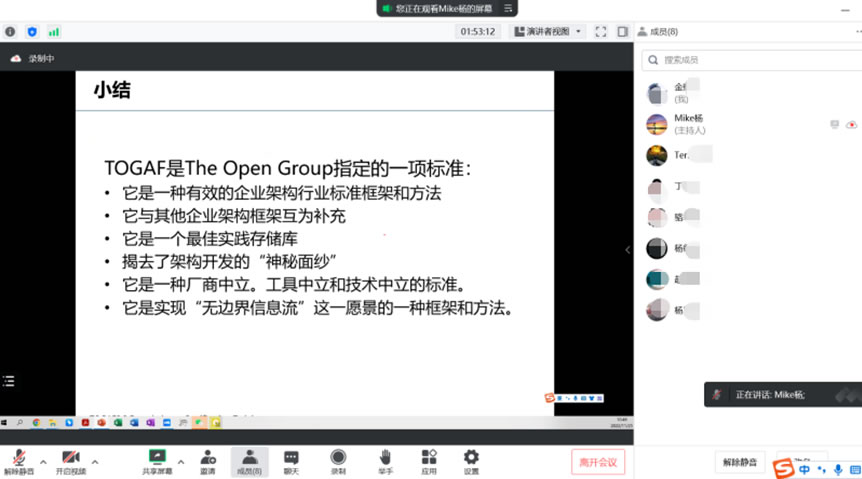Click the slide bullet 它是一个最佳实践存储库

(x=209, y=239)
